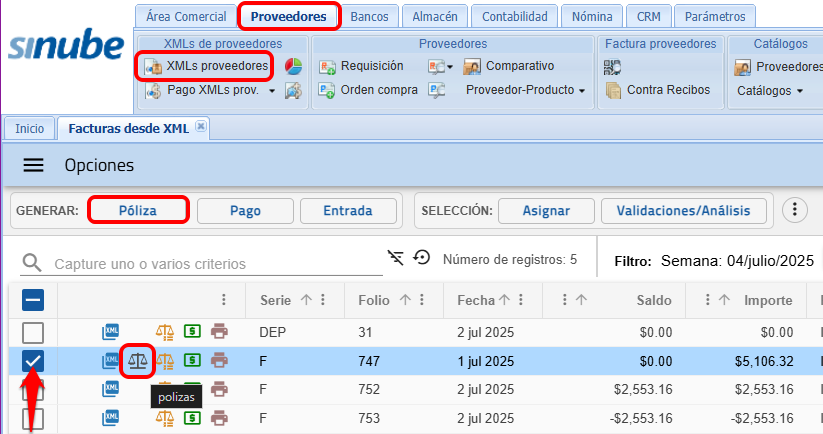Click the money icon right of Pago XMLs prov.
The height and width of the screenshot is (434, 823).
click(293, 90)
